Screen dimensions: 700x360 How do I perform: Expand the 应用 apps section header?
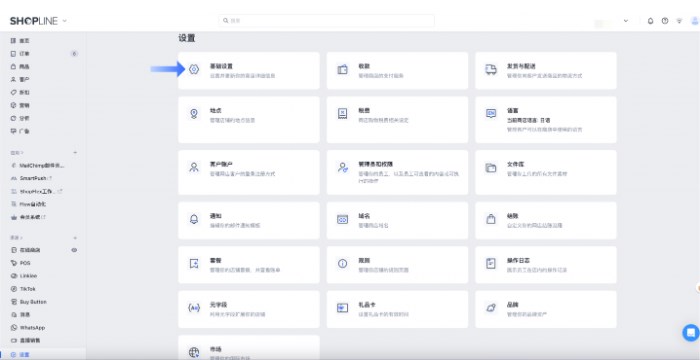tap(17, 153)
